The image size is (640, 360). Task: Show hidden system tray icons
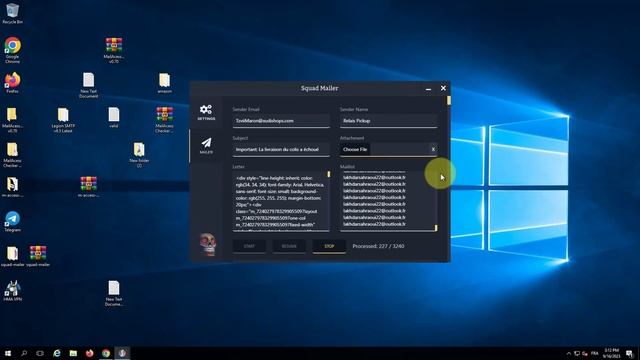pyautogui.click(x=569, y=353)
